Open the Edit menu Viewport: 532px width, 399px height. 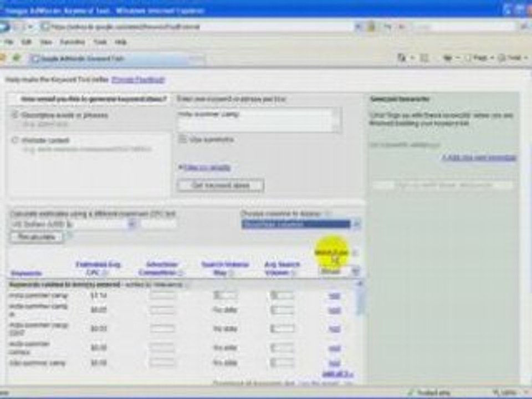(26, 42)
